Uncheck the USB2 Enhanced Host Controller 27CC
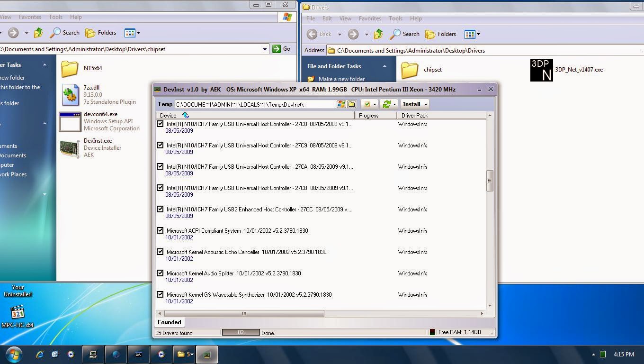This screenshot has width=644, height=364. point(160,209)
